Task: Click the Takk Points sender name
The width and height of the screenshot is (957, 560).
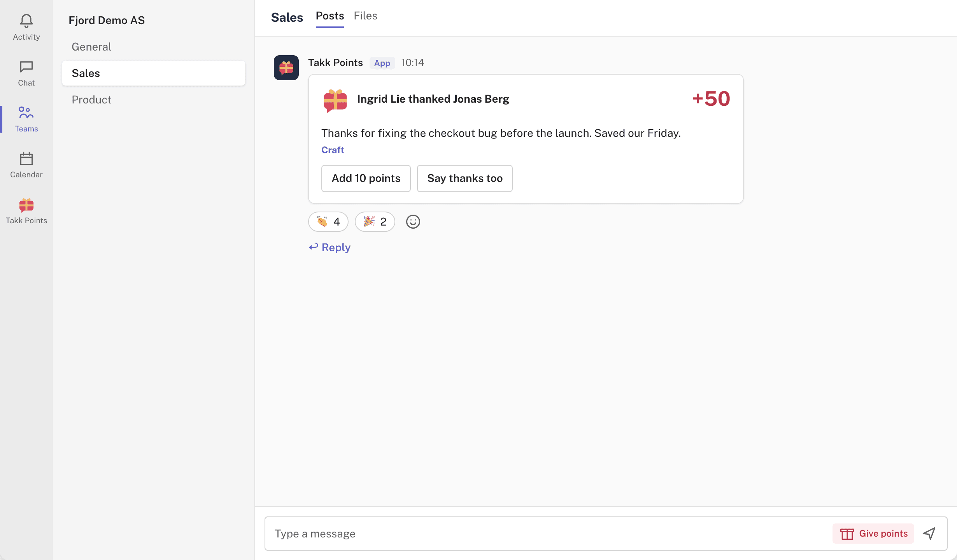Action: (335, 63)
